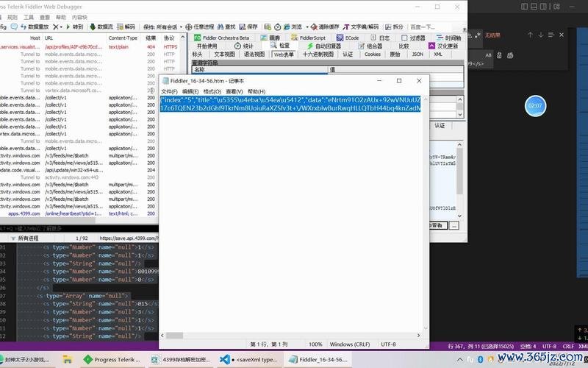Click the 数据重放 replay toolbar button

click(x=35, y=26)
